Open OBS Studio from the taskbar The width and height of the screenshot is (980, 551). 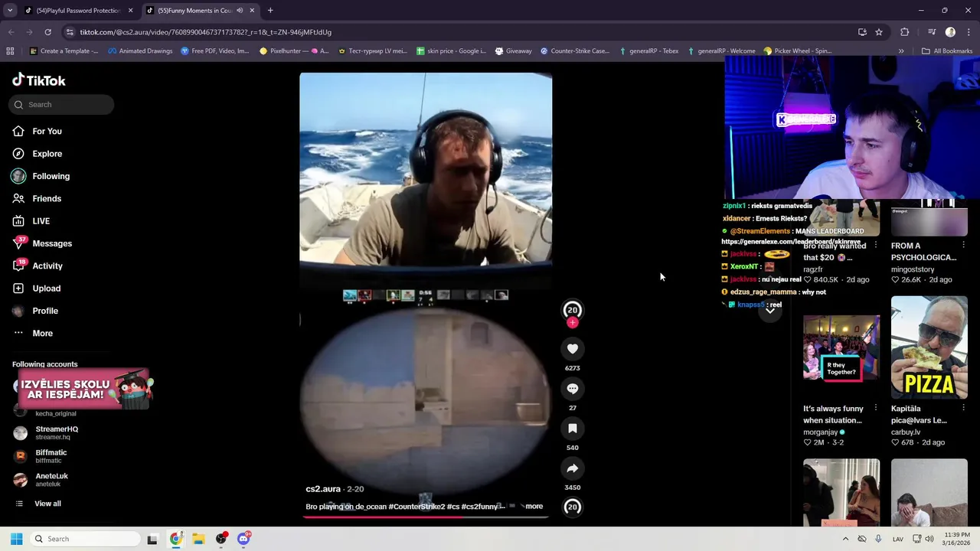click(x=221, y=539)
